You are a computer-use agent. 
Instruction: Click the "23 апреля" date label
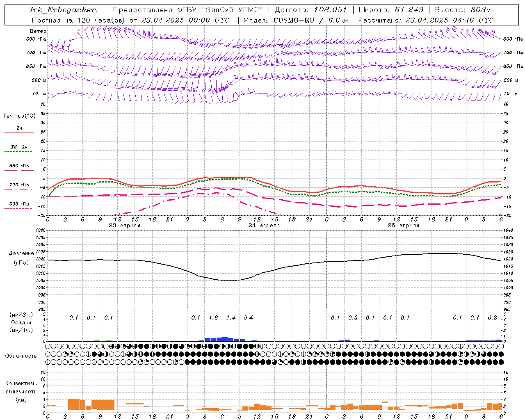point(124,226)
